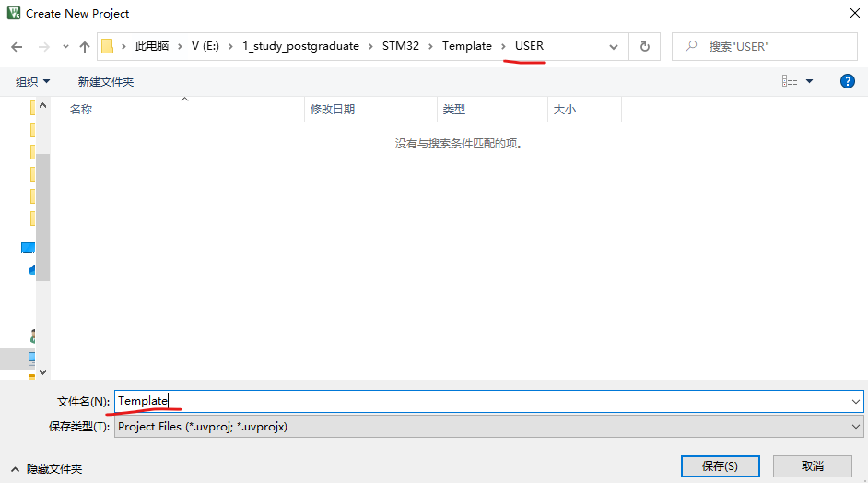Select the OneDrive cloud icon in navigation pane
The height and width of the screenshot is (483, 868).
tap(32, 270)
